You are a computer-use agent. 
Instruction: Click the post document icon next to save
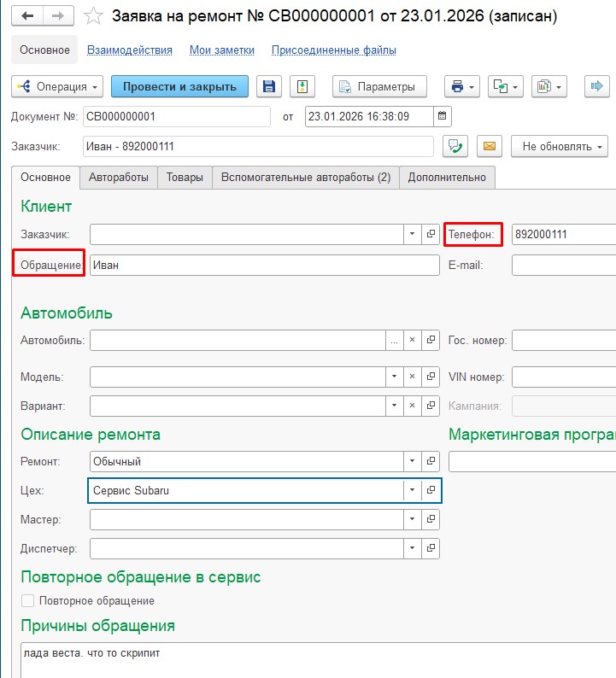pos(302,86)
